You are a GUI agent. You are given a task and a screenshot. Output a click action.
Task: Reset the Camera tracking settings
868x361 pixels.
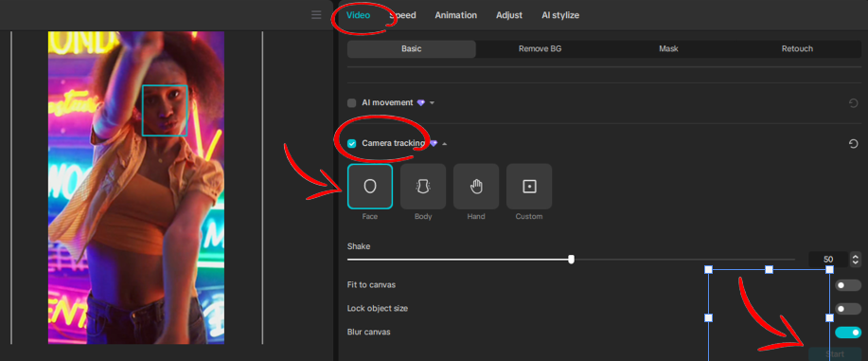coord(853,144)
